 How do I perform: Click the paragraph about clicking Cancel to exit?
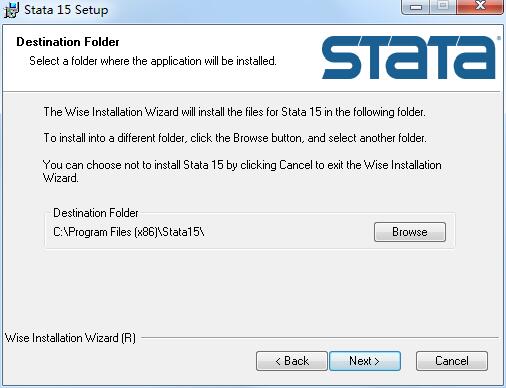click(x=242, y=171)
